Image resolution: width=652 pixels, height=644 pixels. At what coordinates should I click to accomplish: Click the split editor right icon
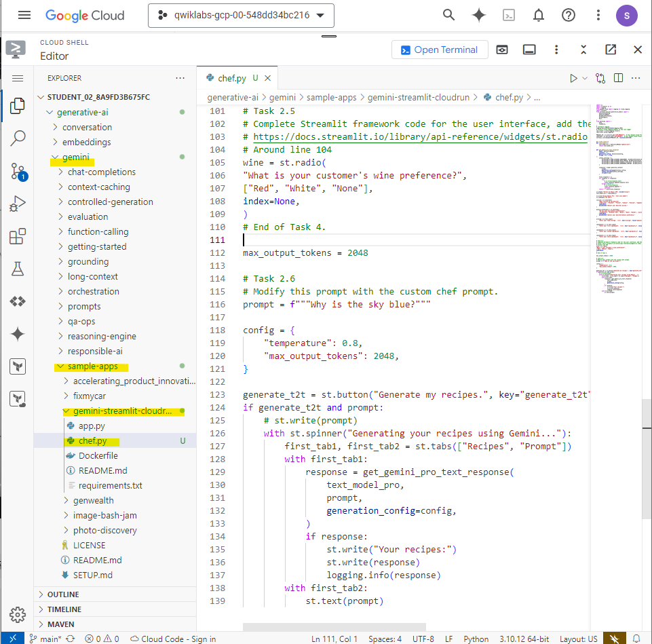point(618,78)
